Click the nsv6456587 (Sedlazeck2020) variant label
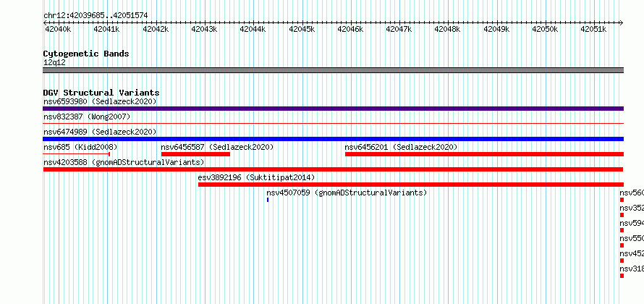The image size is (644, 304). [217, 147]
